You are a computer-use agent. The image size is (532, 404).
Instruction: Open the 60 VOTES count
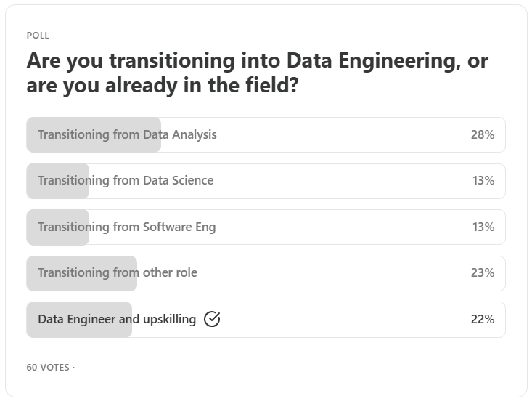48,367
